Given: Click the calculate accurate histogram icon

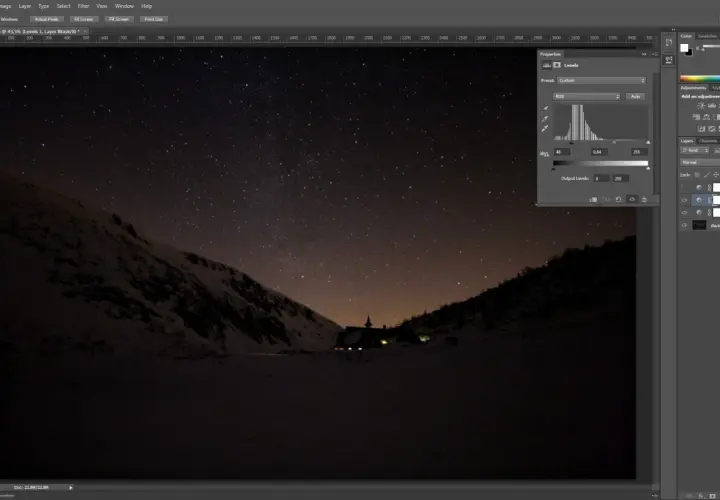Looking at the screenshot, I should coord(545,154).
